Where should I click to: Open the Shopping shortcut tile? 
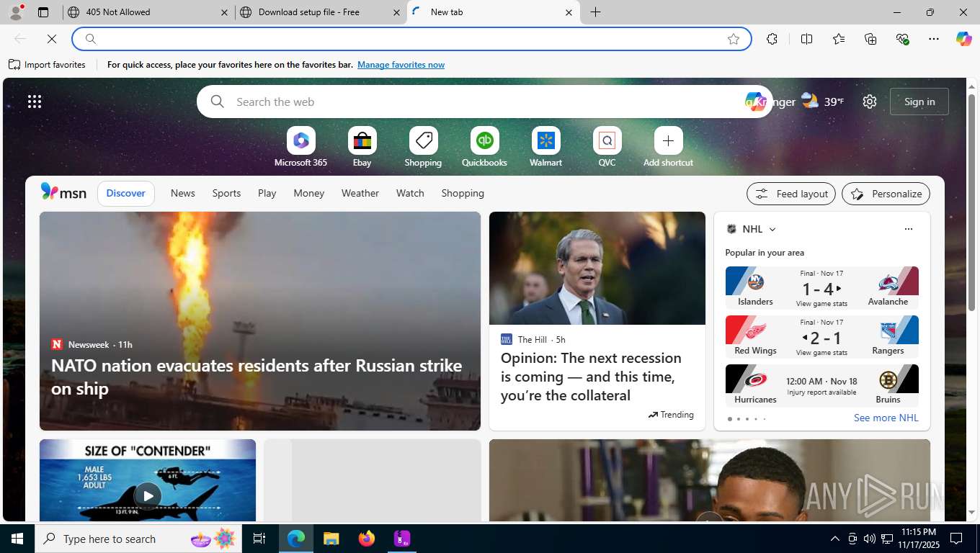click(x=423, y=147)
